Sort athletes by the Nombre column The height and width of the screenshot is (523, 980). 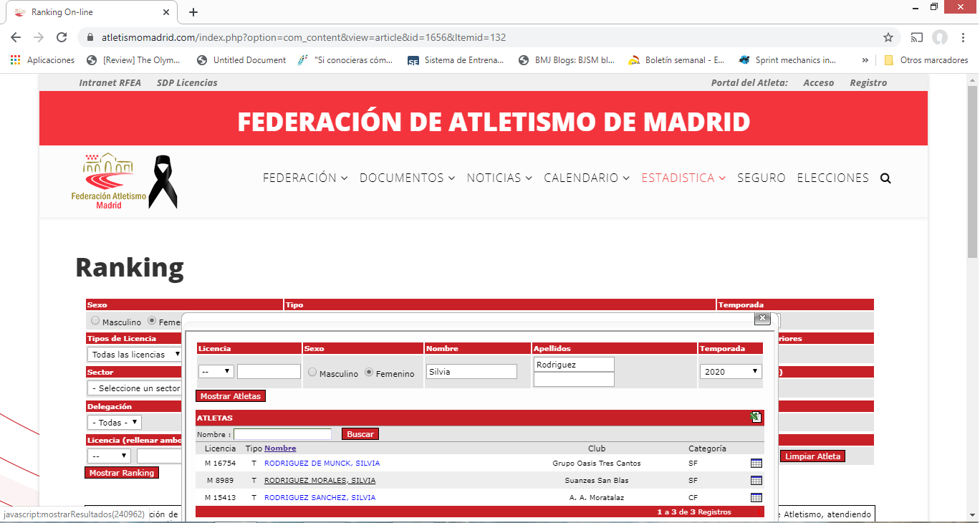280,448
